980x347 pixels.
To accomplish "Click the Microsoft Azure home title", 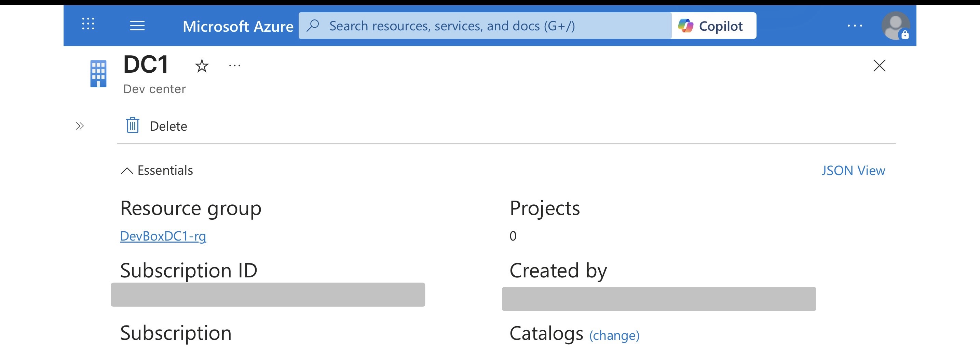I will pos(238,26).
